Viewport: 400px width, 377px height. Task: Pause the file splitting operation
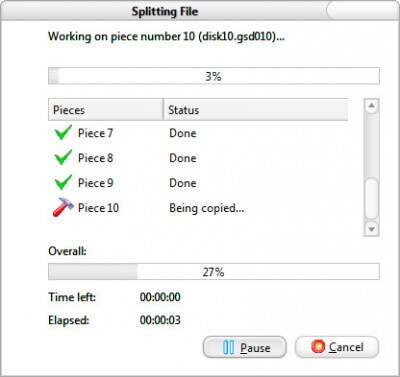(x=245, y=347)
